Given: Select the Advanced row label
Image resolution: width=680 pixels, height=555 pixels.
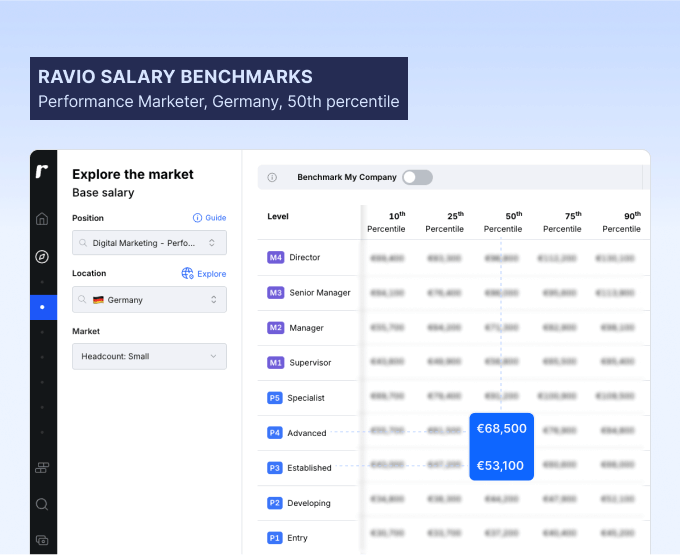Looking at the screenshot, I should (307, 433).
